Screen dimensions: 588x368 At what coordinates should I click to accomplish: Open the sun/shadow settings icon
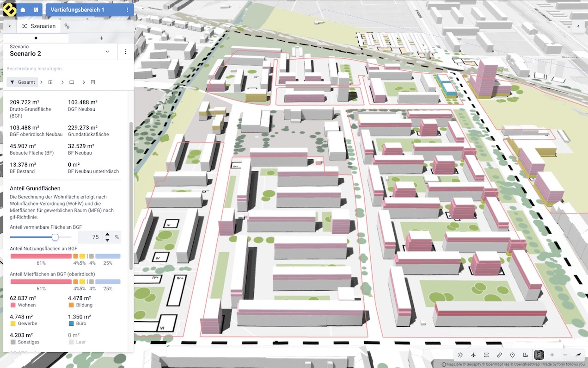pyautogui.click(x=460, y=355)
